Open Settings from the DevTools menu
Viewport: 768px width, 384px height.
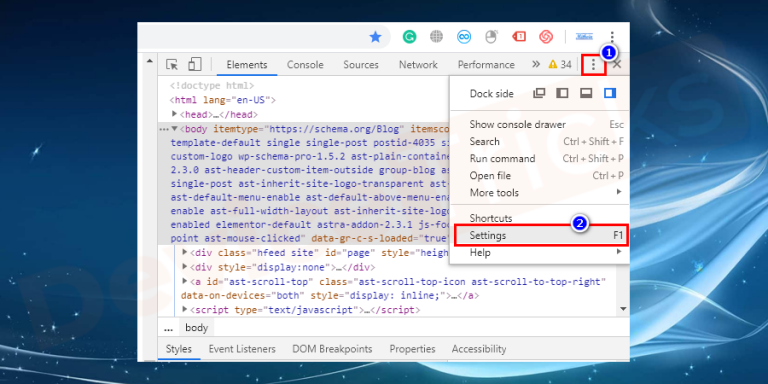tap(541, 236)
